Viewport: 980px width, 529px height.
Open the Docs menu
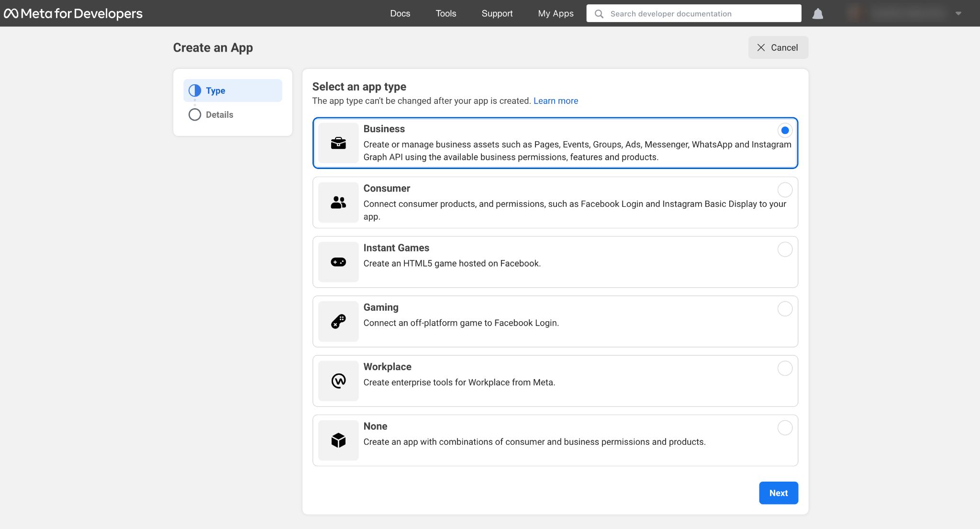click(x=400, y=13)
